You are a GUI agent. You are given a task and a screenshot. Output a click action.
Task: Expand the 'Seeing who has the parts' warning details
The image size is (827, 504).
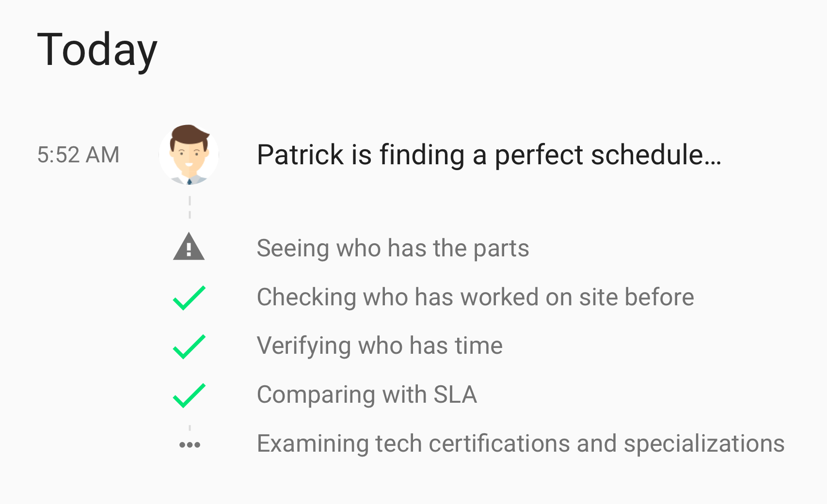pos(393,248)
